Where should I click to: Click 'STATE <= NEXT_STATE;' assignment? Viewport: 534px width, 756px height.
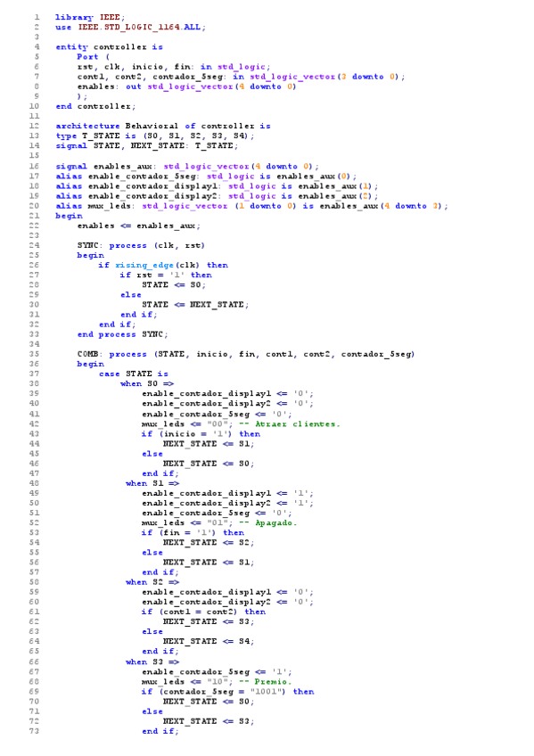click(195, 305)
